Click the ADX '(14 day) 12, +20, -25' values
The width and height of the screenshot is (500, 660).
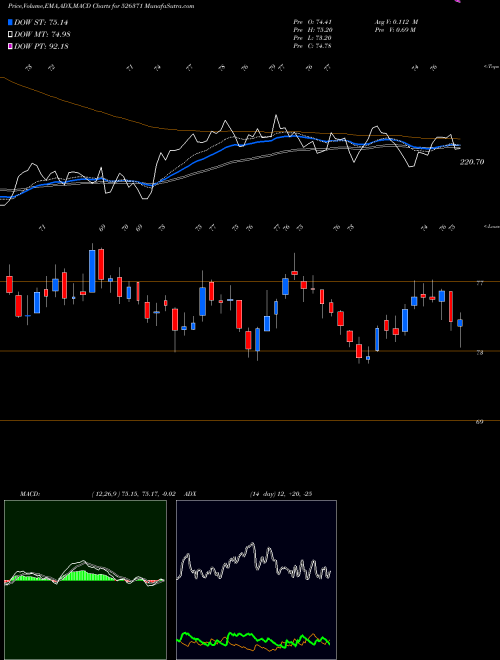tap(280, 494)
